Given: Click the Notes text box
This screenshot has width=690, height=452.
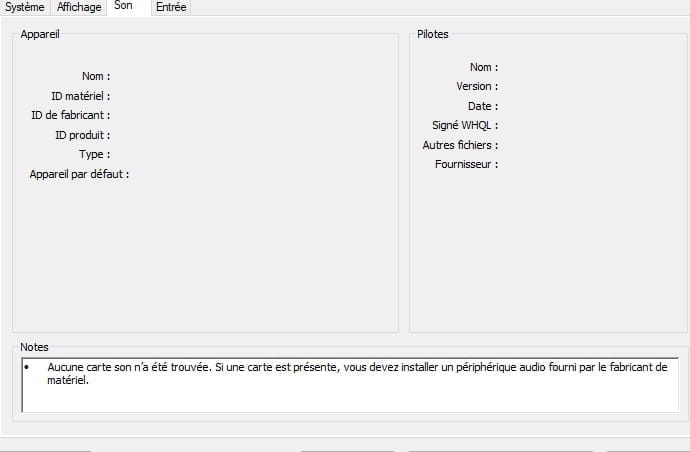Looking at the screenshot, I should click(350, 385).
